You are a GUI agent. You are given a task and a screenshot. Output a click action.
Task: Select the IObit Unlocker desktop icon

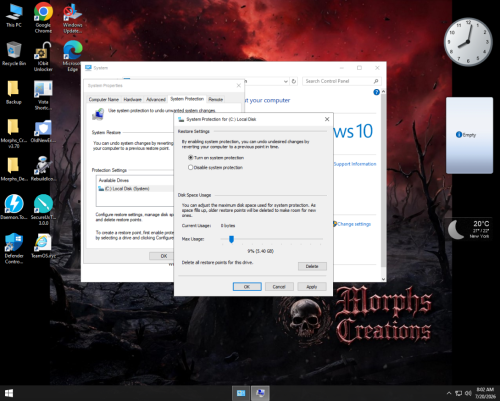(43, 56)
